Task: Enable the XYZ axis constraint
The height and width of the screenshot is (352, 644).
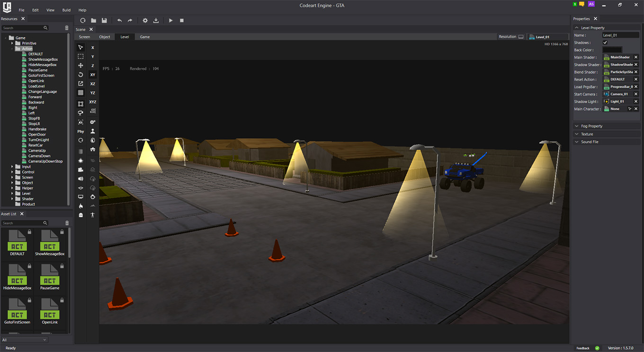Action: coord(93,102)
